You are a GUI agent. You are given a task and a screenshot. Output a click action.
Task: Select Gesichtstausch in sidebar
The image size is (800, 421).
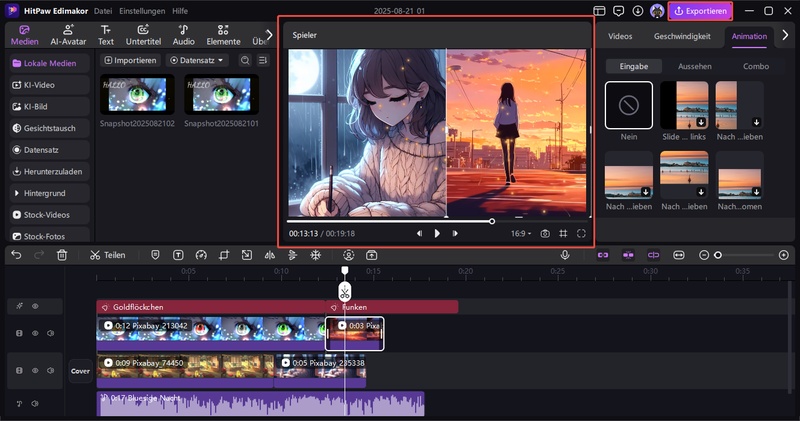tap(49, 128)
